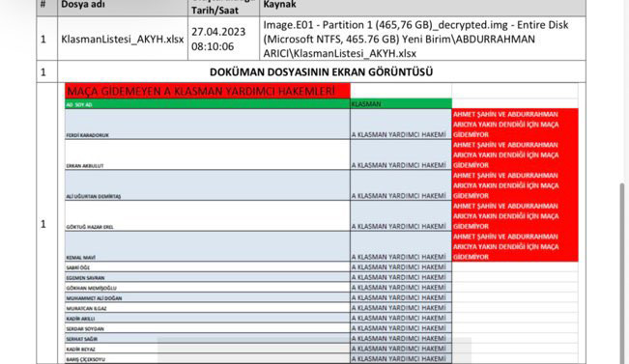The width and height of the screenshot is (629, 364).
Task: Click the name ERKAN AKBULUT
Action: pos(85,165)
